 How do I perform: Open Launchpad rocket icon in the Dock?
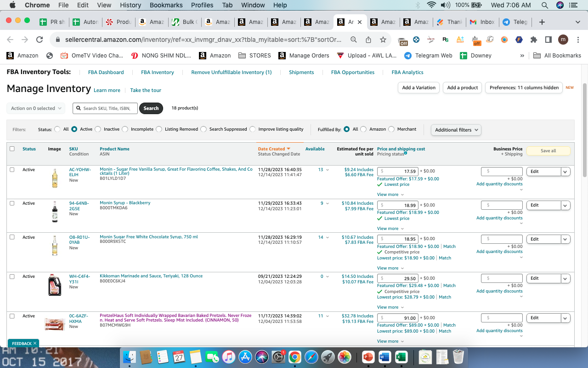click(x=328, y=356)
